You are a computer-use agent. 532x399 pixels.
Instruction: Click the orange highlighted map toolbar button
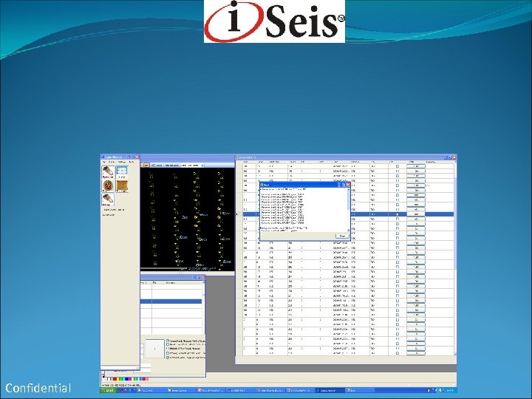pos(146,166)
